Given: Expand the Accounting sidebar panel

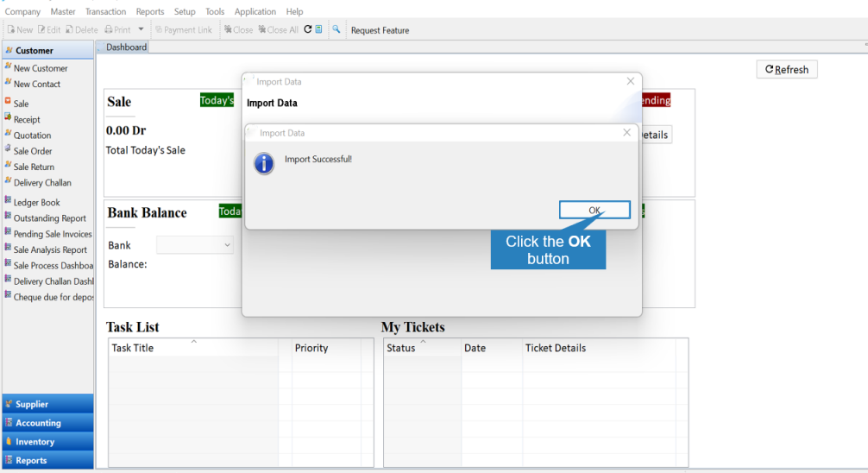Looking at the screenshot, I should coord(48,423).
